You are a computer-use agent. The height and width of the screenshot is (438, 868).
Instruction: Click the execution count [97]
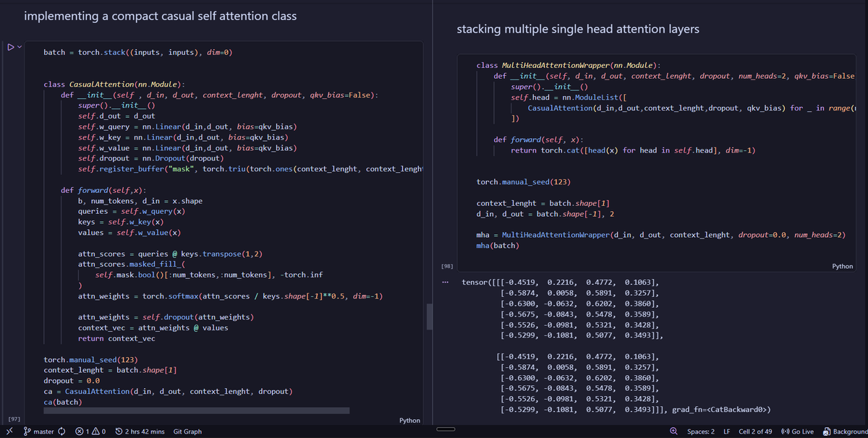pyautogui.click(x=14, y=419)
